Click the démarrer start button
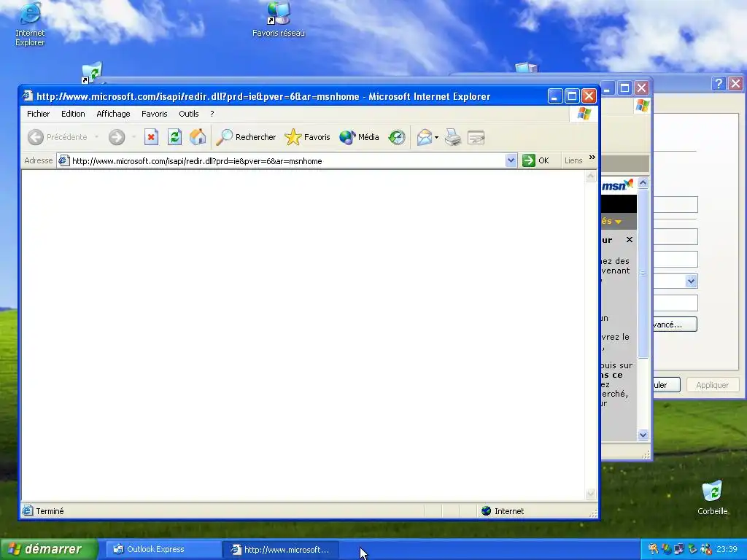Screen dimensions: 747x560 tap(47, 549)
